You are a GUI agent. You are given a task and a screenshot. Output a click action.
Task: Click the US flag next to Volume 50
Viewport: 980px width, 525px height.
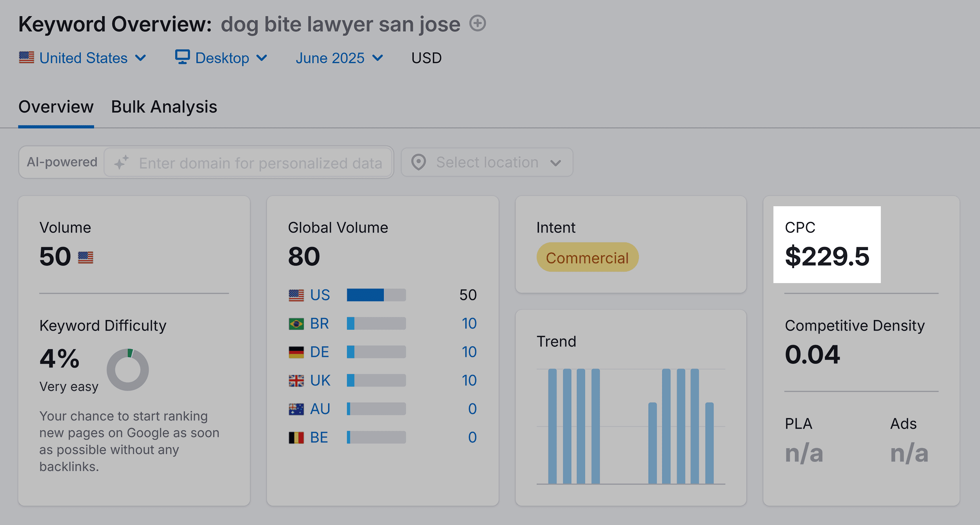point(85,258)
